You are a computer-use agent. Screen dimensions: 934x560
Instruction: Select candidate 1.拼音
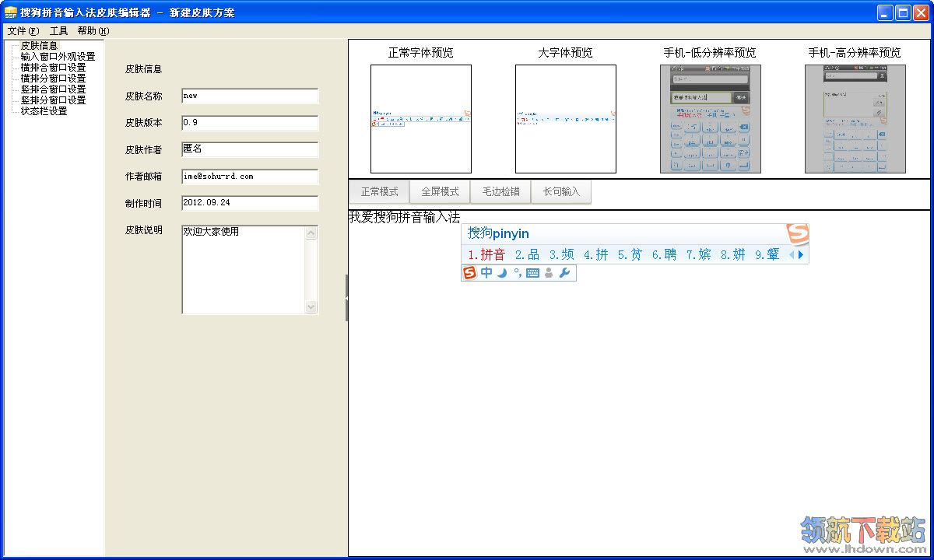(x=486, y=254)
